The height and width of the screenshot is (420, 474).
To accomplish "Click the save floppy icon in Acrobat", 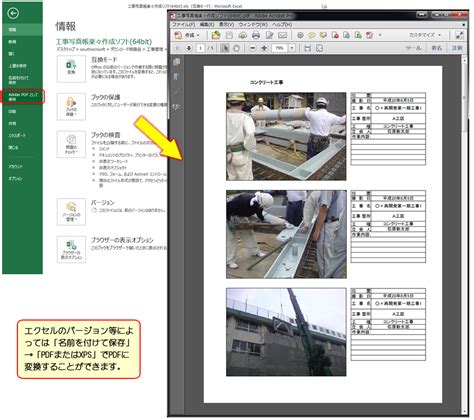I will pyautogui.click(x=229, y=35).
